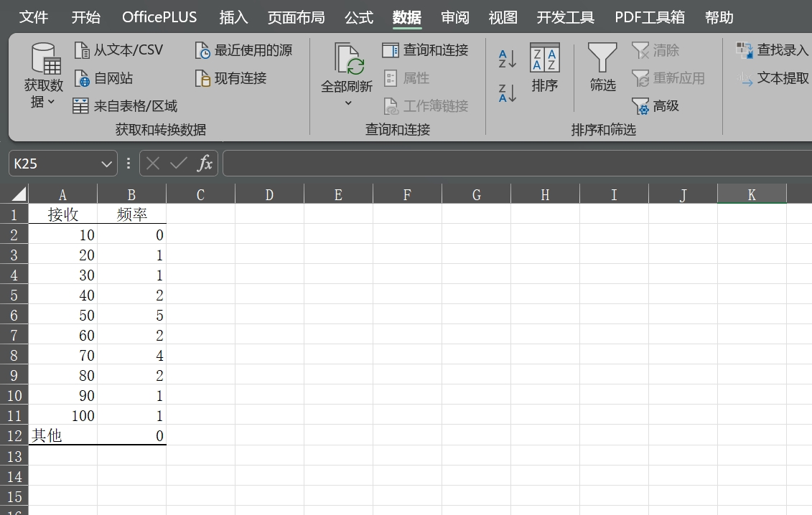Open 最近使用的源
The image size is (812, 515).
pyautogui.click(x=243, y=50)
